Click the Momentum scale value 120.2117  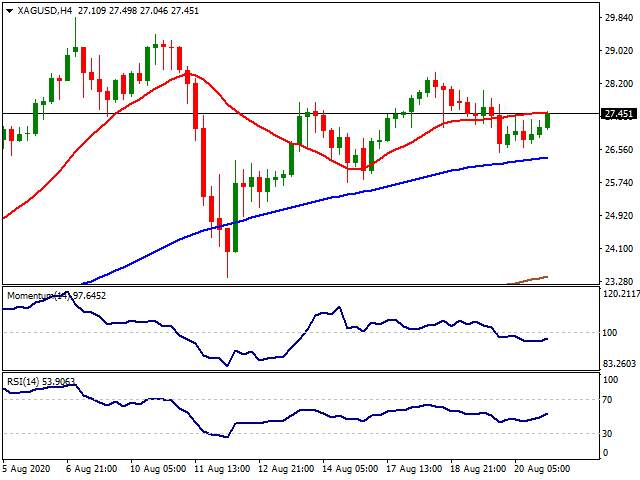pos(621,293)
